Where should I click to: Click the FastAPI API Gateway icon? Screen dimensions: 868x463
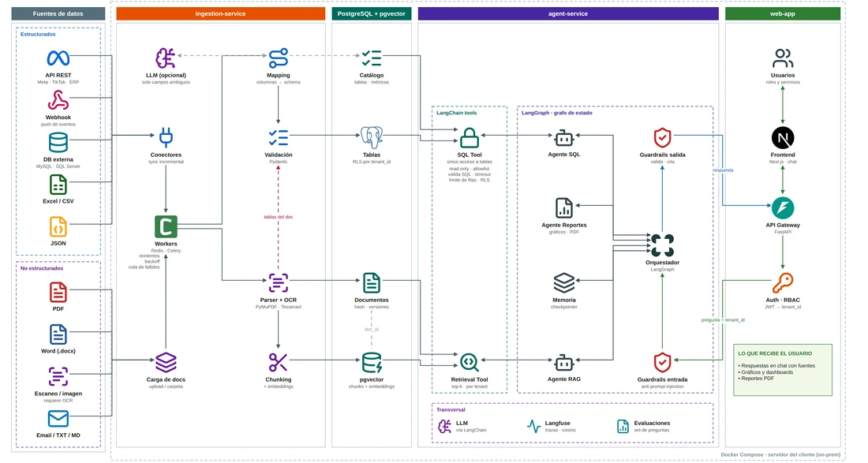tap(782, 208)
